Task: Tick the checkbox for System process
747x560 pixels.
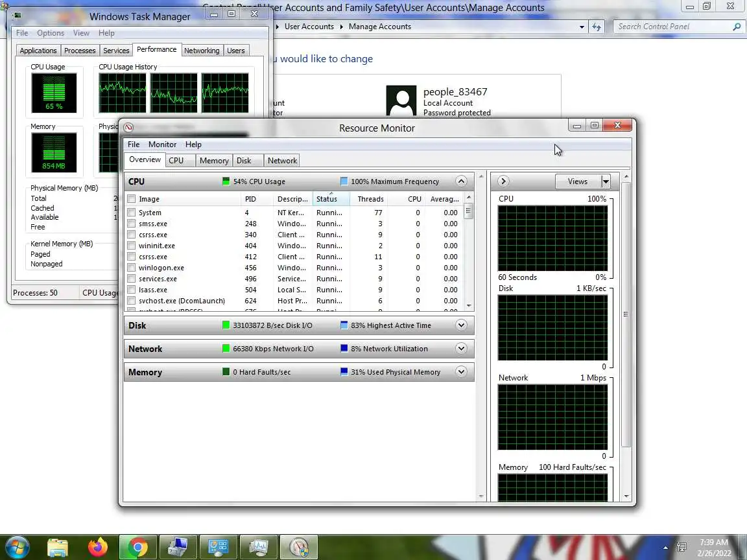Action: tap(132, 213)
